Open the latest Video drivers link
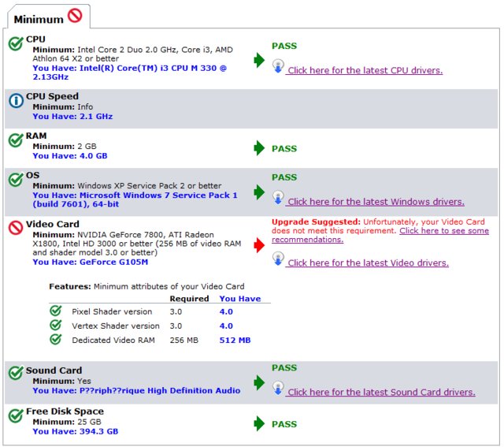The width and height of the screenshot is (504, 447). [x=368, y=263]
